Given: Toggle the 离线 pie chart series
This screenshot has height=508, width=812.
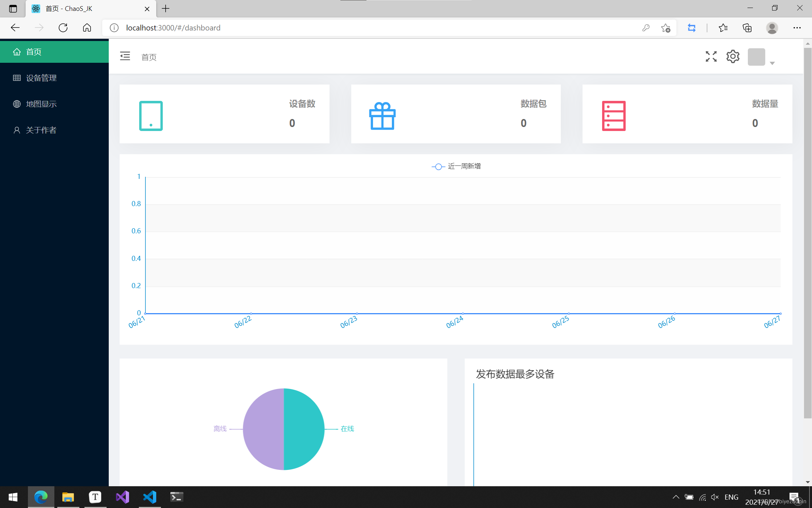Looking at the screenshot, I should (220, 428).
